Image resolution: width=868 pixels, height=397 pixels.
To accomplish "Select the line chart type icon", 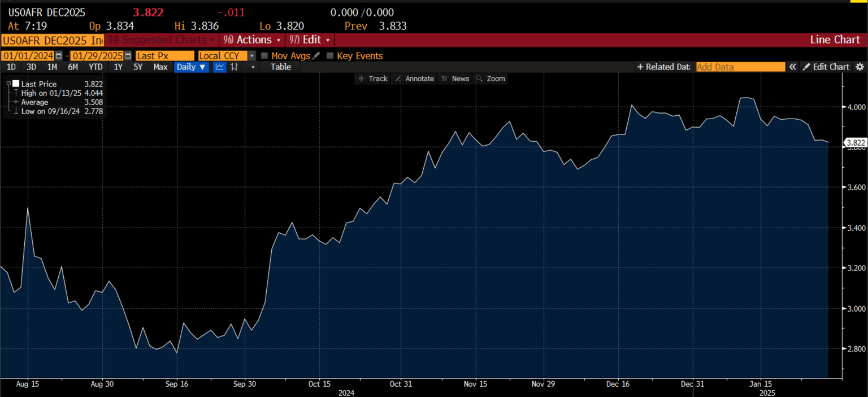I will coord(220,67).
